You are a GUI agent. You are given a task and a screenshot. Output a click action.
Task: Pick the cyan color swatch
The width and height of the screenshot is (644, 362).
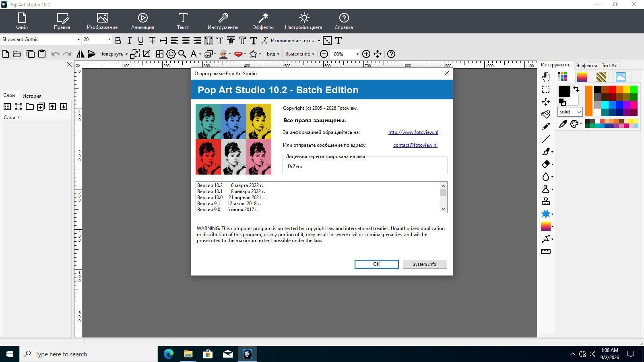605,105
